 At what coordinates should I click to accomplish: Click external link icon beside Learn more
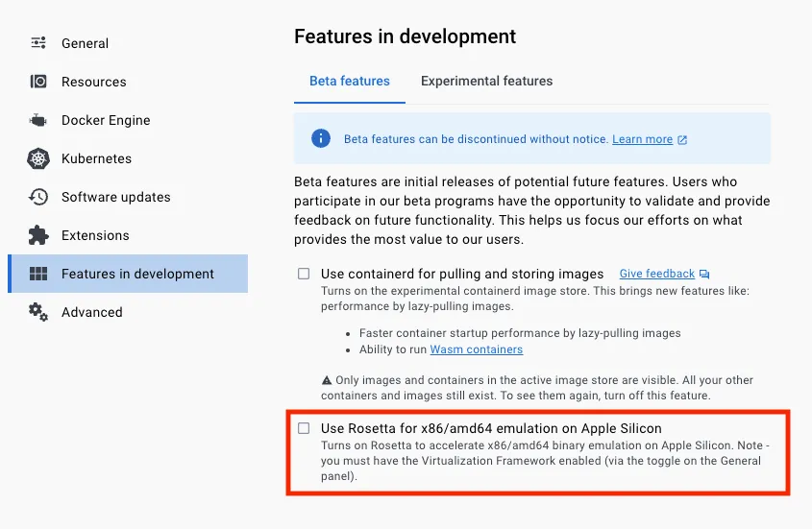pyautogui.click(x=682, y=140)
